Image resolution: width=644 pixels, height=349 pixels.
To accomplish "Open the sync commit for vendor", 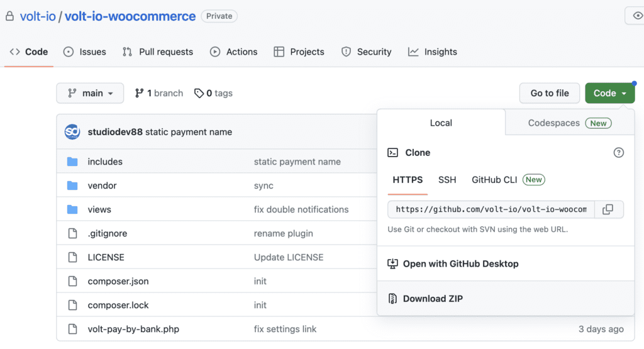I will [x=264, y=186].
